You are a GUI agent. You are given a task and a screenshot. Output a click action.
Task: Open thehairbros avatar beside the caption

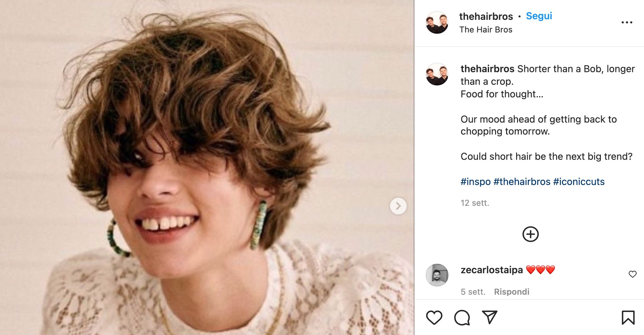(437, 74)
